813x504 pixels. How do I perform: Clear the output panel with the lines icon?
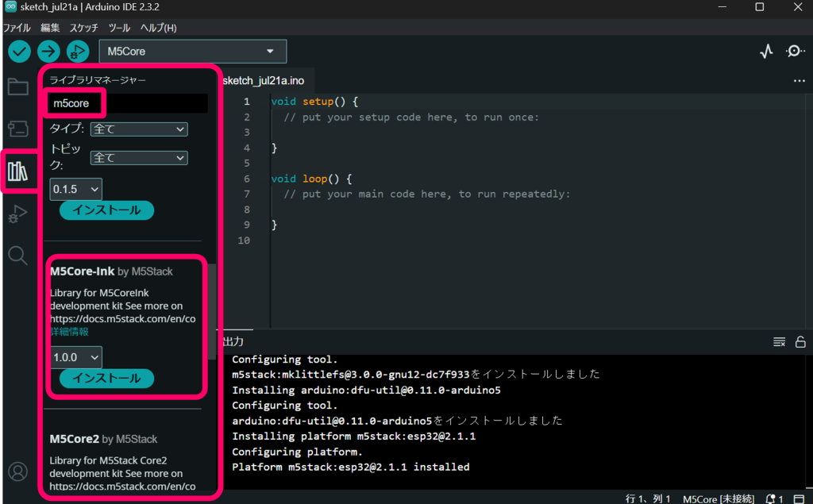click(x=779, y=342)
